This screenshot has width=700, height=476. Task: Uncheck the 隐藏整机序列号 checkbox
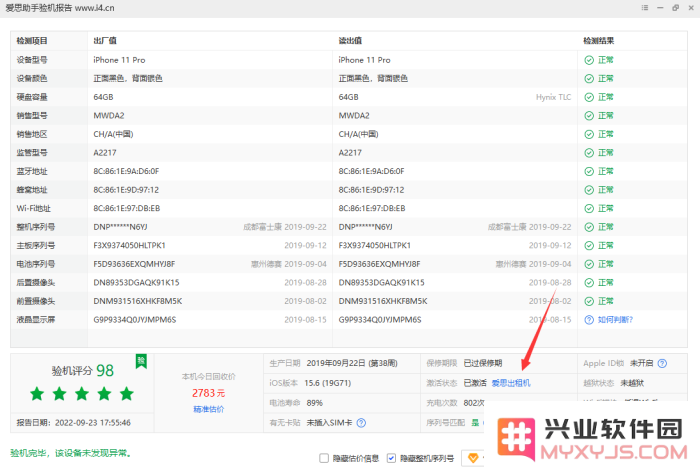pos(391,458)
